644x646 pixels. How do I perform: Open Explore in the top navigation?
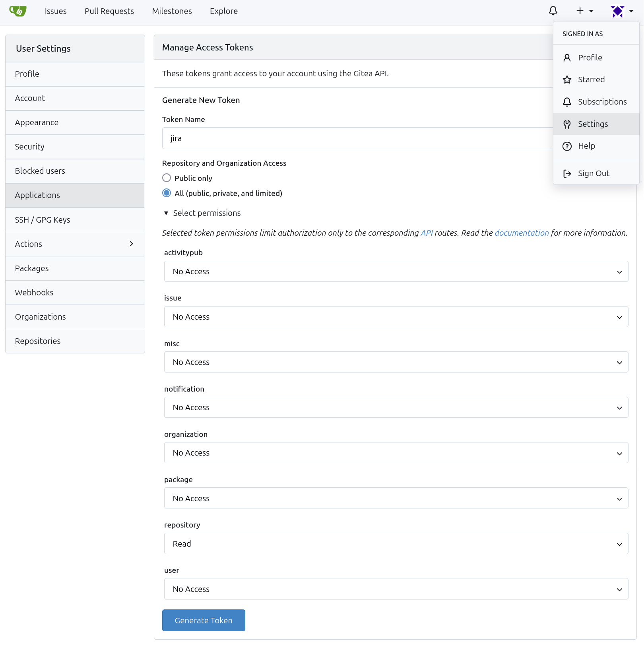point(224,11)
